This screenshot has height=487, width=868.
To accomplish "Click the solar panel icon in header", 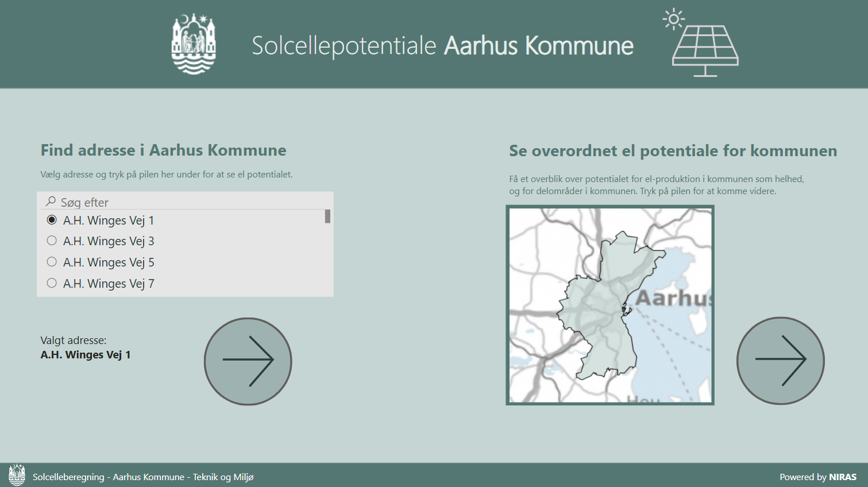I will click(x=705, y=51).
